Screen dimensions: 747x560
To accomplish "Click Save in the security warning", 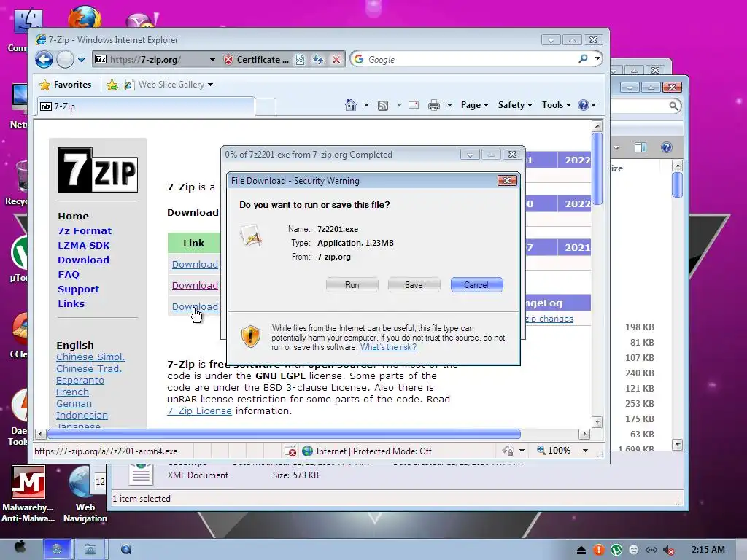I will pos(414,285).
